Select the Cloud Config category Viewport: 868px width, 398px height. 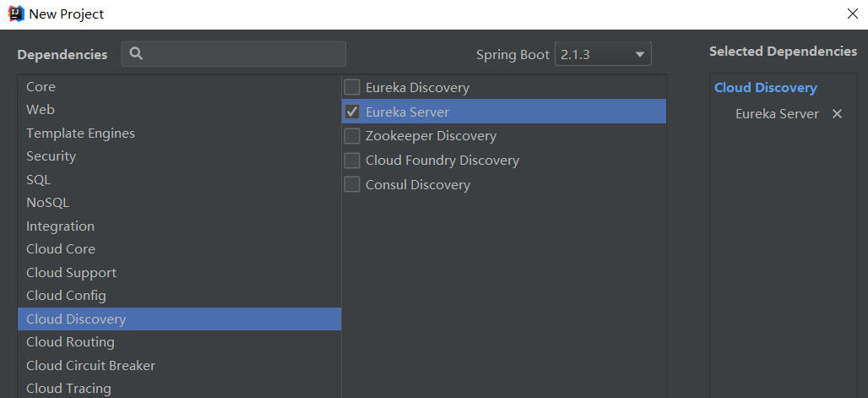[x=179, y=296]
